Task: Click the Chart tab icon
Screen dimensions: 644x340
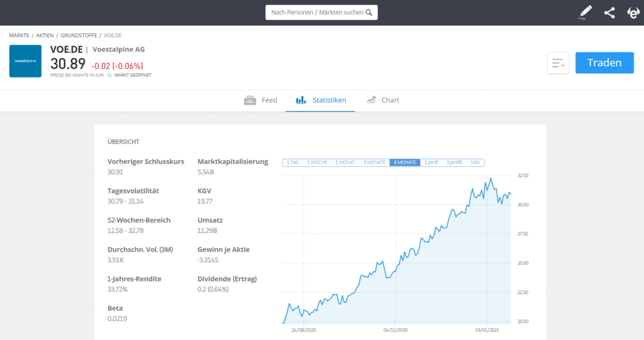Action: (371, 100)
